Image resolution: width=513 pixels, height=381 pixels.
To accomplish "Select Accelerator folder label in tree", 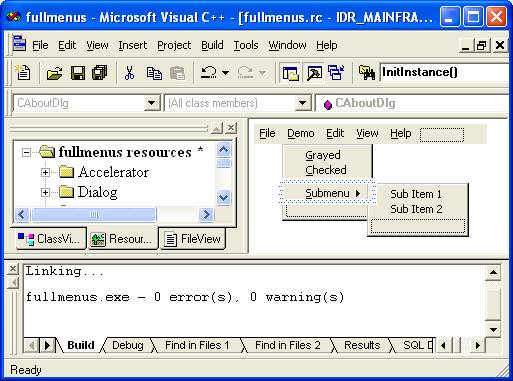I will (x=113, y=172).
